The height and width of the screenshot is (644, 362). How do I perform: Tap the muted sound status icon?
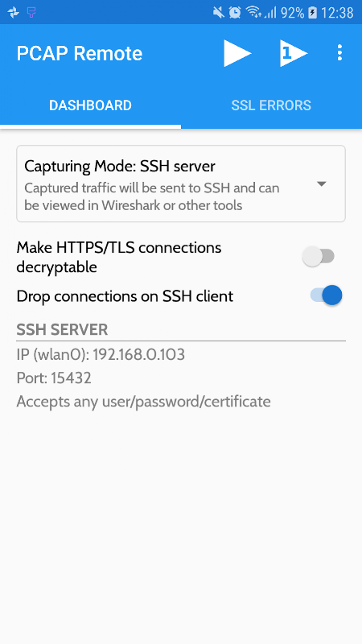tap(219, 13)
